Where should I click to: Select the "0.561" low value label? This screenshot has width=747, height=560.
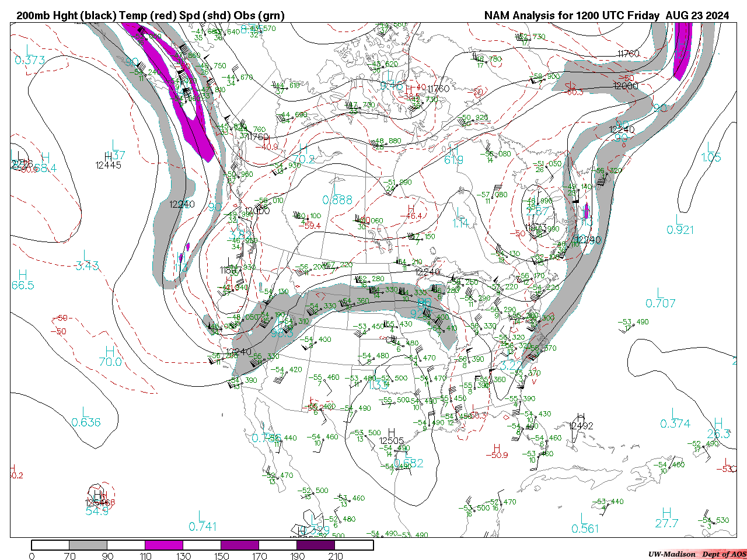pyautogui.click(x=585, y=529)
